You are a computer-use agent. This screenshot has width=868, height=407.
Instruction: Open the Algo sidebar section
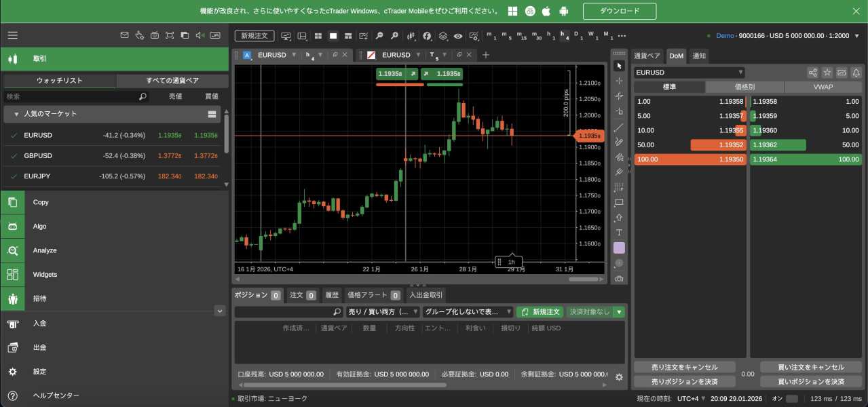click(x=114, y=227)
